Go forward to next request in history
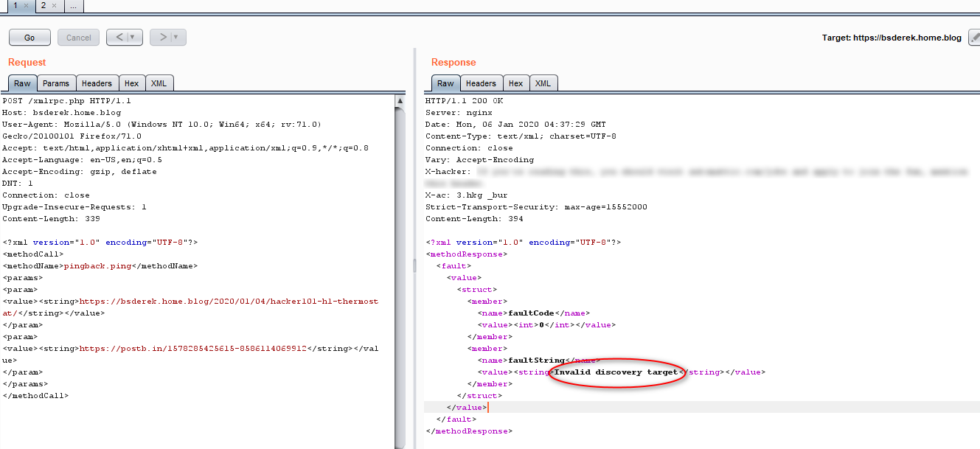This screenshot has height=449, width=980. tap(162, 38)
